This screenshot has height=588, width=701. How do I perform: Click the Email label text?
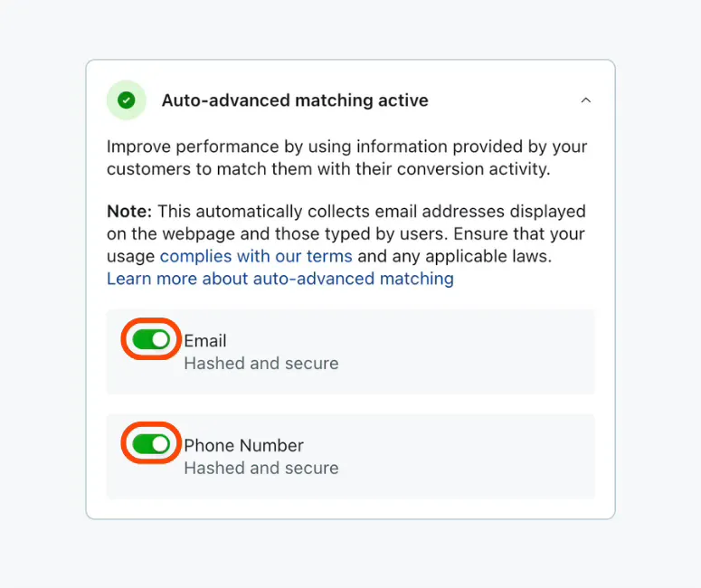pos(205,341)
